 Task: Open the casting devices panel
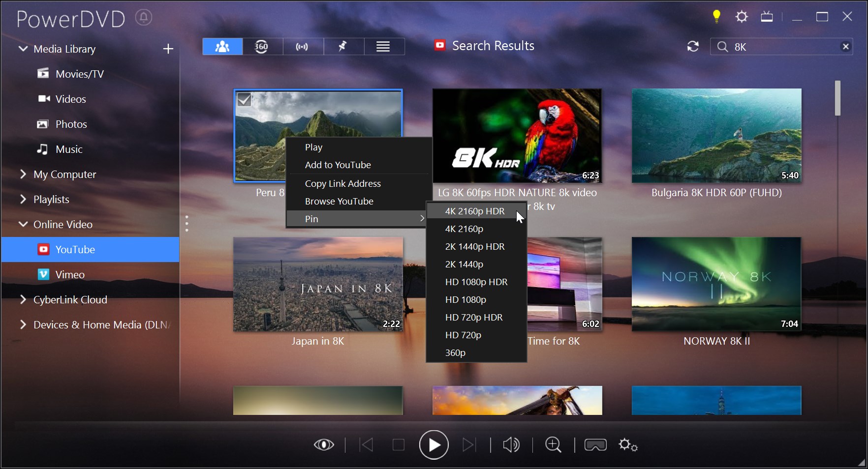pyautogui.click(x=303, y=46)
